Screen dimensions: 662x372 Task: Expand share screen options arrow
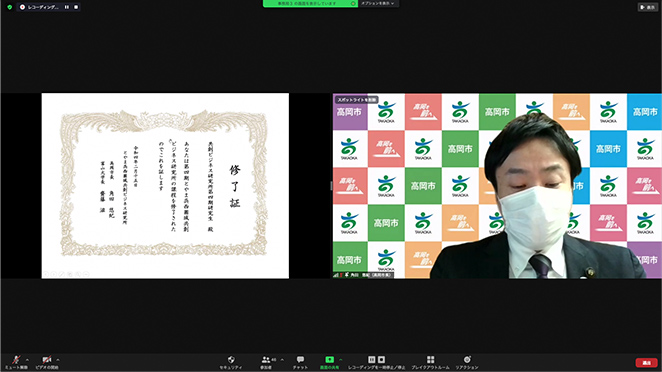point(341,360)
